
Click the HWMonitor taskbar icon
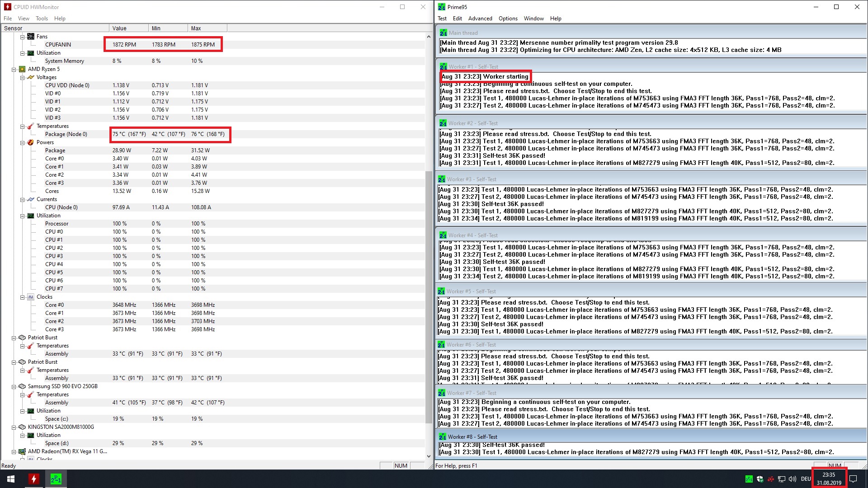tap(33, 479)
